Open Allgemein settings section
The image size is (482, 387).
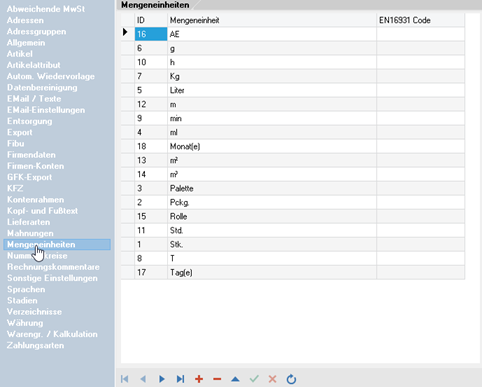pyautogui.click(x=26, y=43)
